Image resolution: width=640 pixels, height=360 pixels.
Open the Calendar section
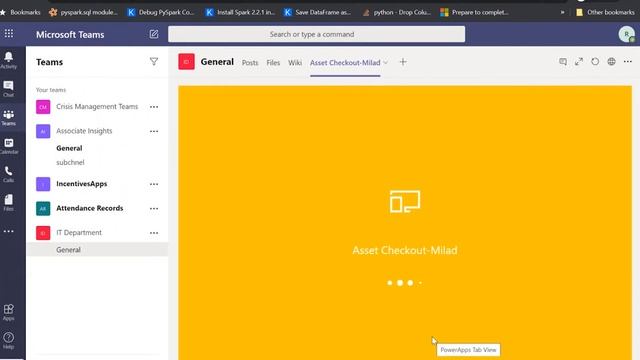pos(9,146)
